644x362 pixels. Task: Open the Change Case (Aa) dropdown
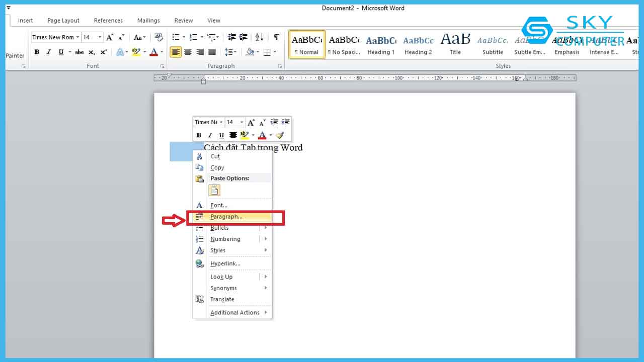pyautogui.click(x=140, y=37)
